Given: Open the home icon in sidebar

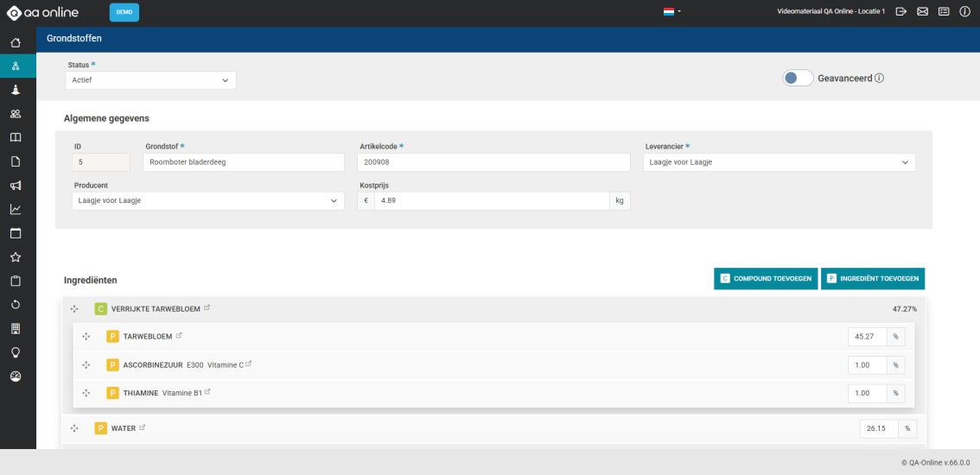Looking at the screenshot, I should [x=16, y=42].
